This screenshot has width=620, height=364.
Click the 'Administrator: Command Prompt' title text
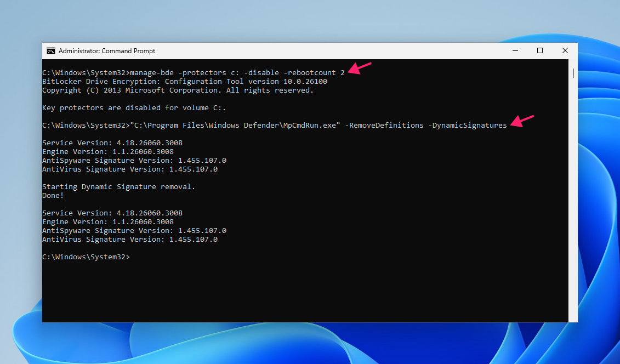click(107, 51)
